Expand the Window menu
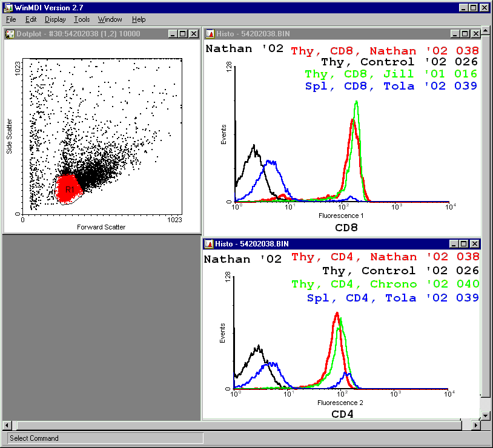The width and height of the screenshot is (493, 448). coord(110,19)
